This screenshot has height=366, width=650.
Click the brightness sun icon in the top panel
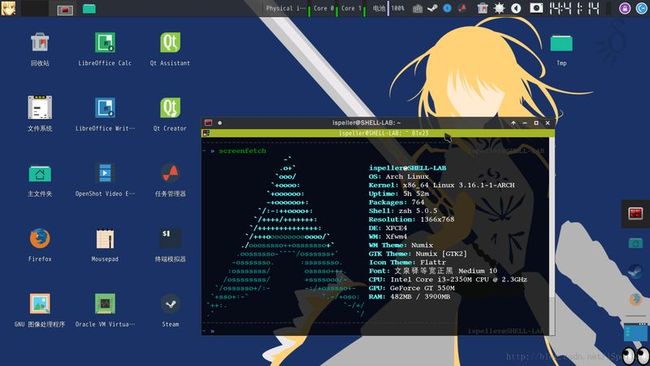499,8
